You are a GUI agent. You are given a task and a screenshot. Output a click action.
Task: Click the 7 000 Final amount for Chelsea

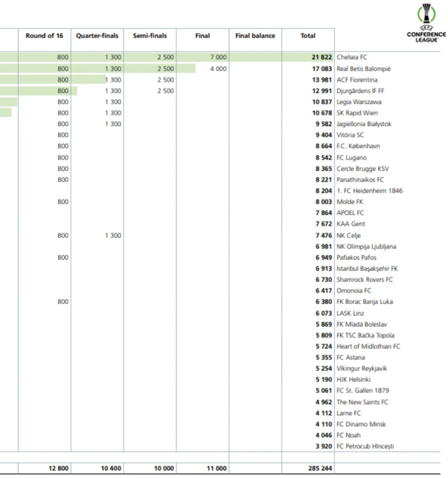pyautogui.click(x=218, y=58)
